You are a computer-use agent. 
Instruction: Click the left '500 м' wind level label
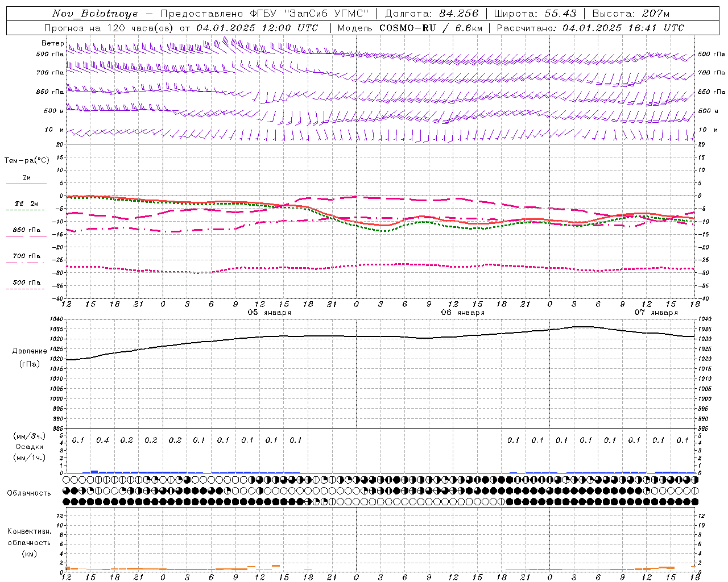coord(54,111)
